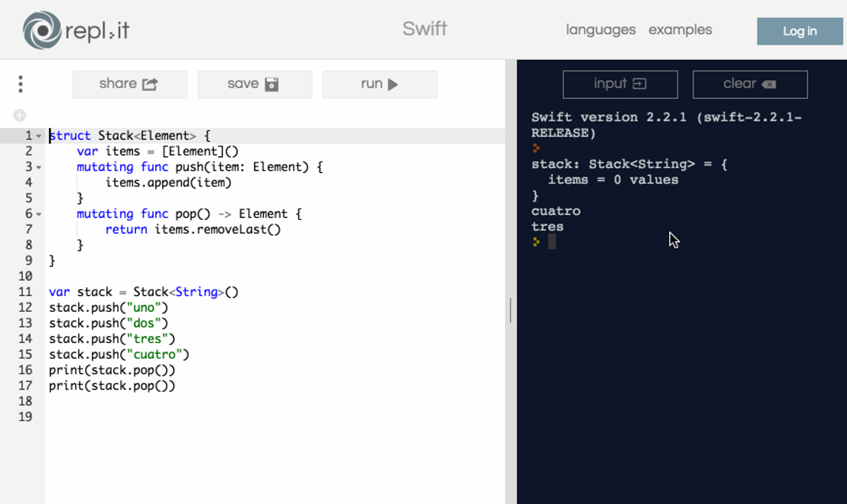Collapse the struct Stack fold arrow on line 1
This screenshot has width=847, height=504.
tap(39, 136)
